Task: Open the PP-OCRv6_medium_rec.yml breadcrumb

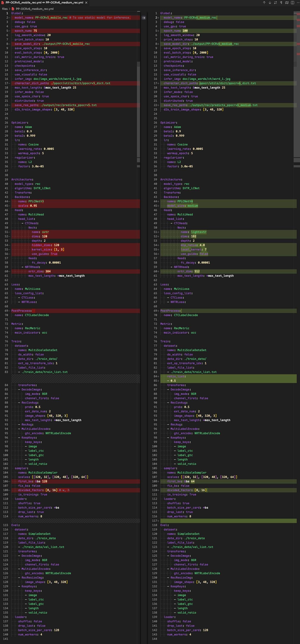Action: [35, 9]
